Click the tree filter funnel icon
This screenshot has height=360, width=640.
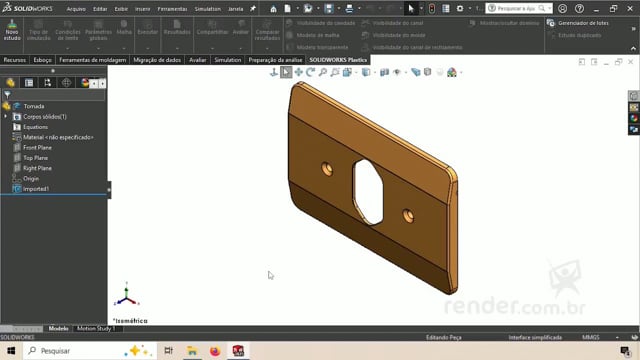click(7, 95)
